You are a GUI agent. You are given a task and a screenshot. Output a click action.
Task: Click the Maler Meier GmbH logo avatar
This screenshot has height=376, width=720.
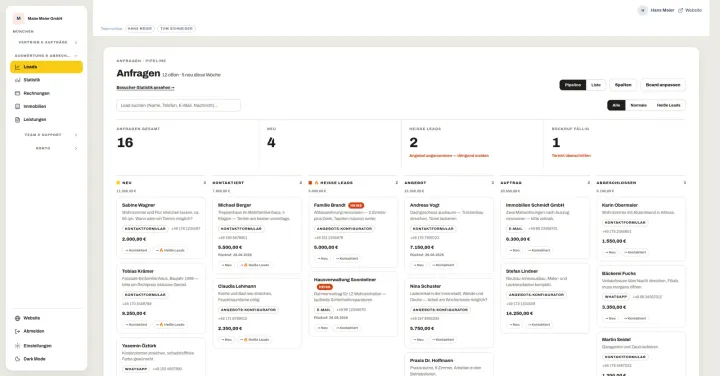[18, 18]
